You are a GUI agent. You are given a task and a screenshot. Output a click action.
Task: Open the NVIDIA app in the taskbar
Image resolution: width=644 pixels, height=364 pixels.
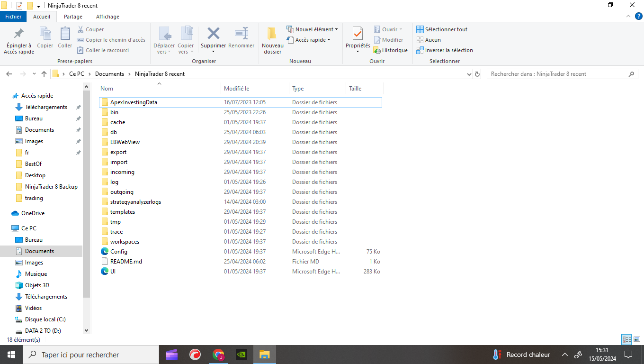pos(241,355)
